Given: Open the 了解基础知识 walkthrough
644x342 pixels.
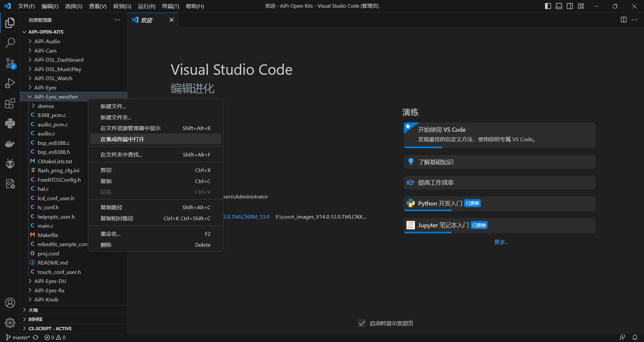Looking at the screenshot, I should pyautogui.click(x=500, y=162).
